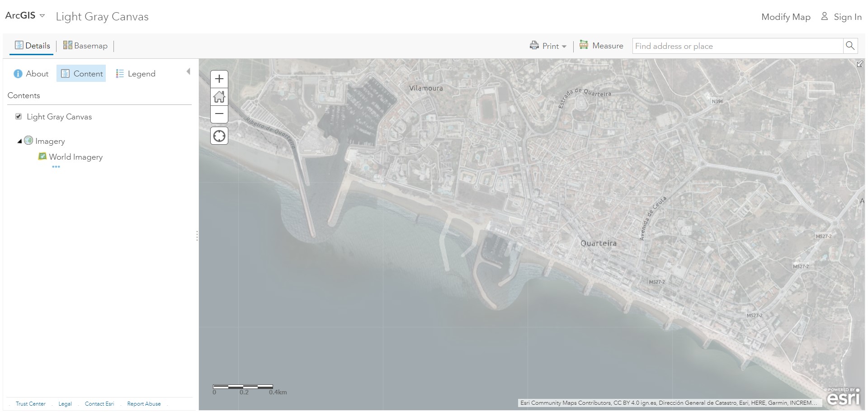Viewport: 868px width, 412px height.
Task: Click the expand map icon at top-right corner
Action: point(860,64)
